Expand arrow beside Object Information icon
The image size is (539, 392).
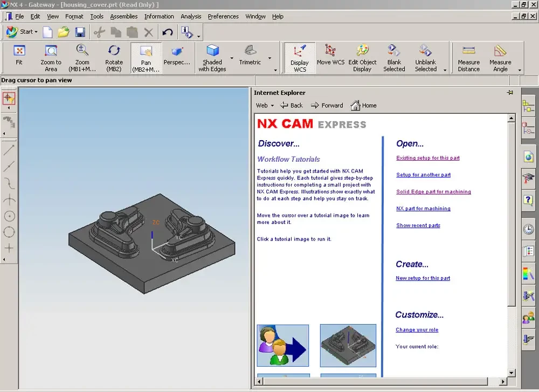[198, 36]
